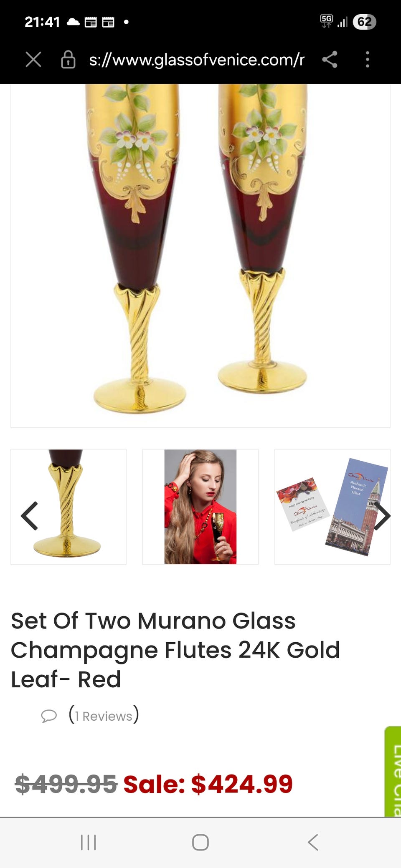Show next thumbnails with right chevron

[382, 516]
